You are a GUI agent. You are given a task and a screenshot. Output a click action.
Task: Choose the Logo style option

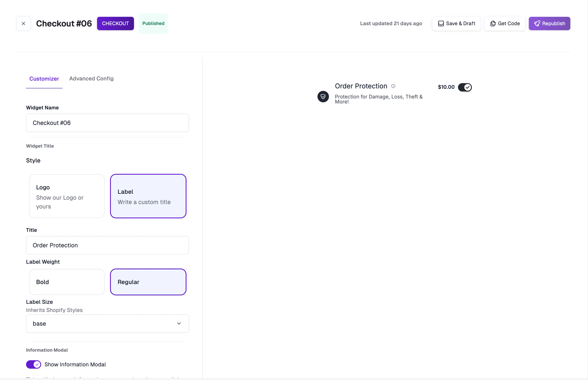(x=66, y=196)
